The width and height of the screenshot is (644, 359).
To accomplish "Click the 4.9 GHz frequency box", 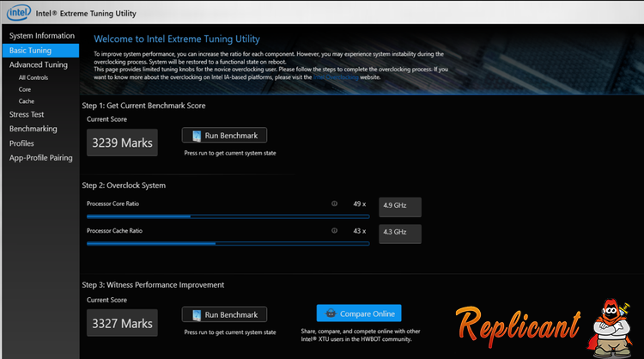I will pyautogui.click(x=400, y=207).
